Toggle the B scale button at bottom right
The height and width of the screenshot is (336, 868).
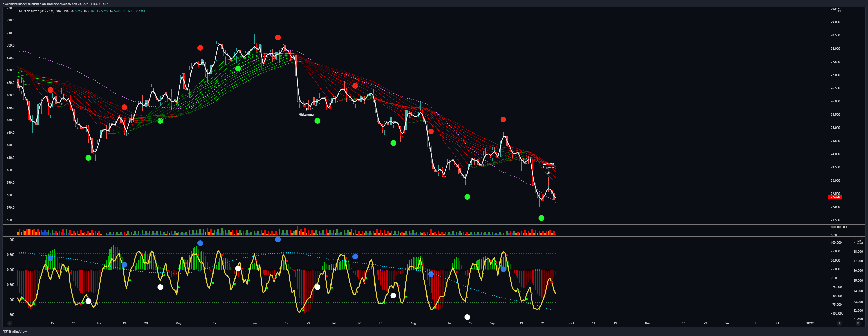tap(858, 323)
